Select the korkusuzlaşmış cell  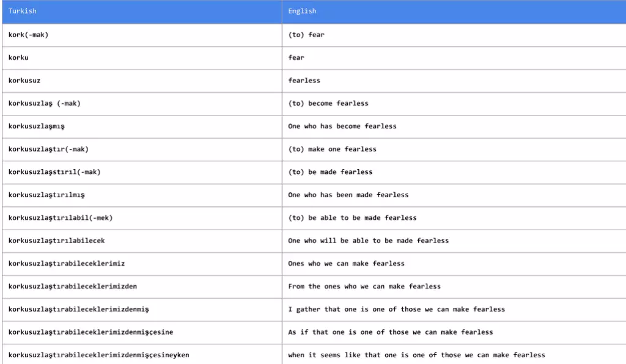(142, 127)
